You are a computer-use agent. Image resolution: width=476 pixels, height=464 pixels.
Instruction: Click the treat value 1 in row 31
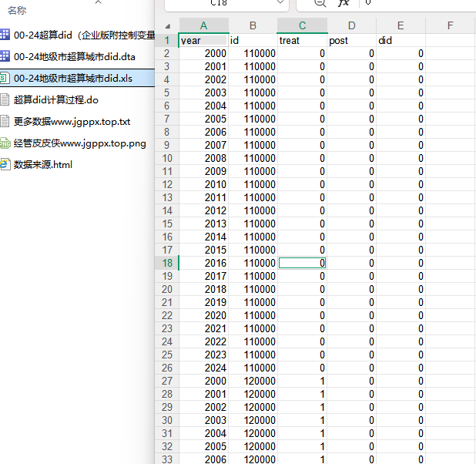[x=303, y=433]
